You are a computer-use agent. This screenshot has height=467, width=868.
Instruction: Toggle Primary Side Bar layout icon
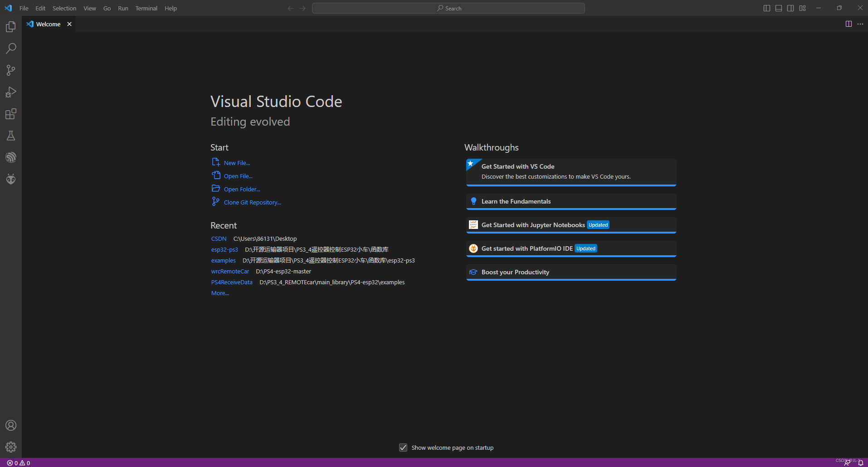[767, 8]
